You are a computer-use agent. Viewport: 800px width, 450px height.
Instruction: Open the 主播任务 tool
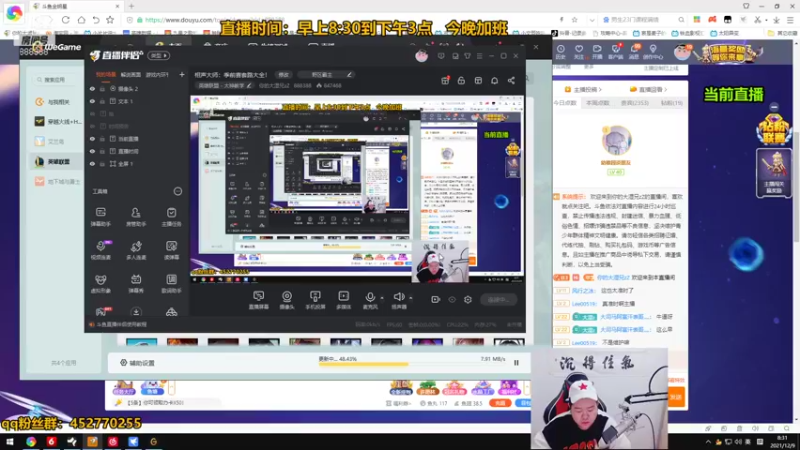click(x=171, y=216)
